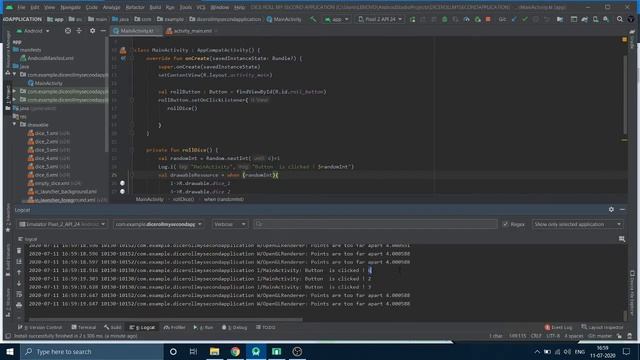Open the Build menu
Viewport: 640px width, 360px height.
point(155,7)
